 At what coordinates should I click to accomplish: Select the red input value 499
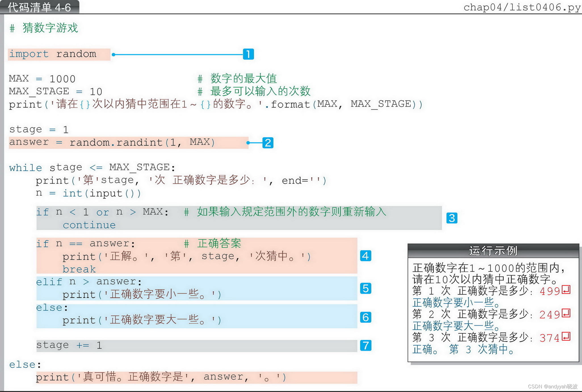550,290
